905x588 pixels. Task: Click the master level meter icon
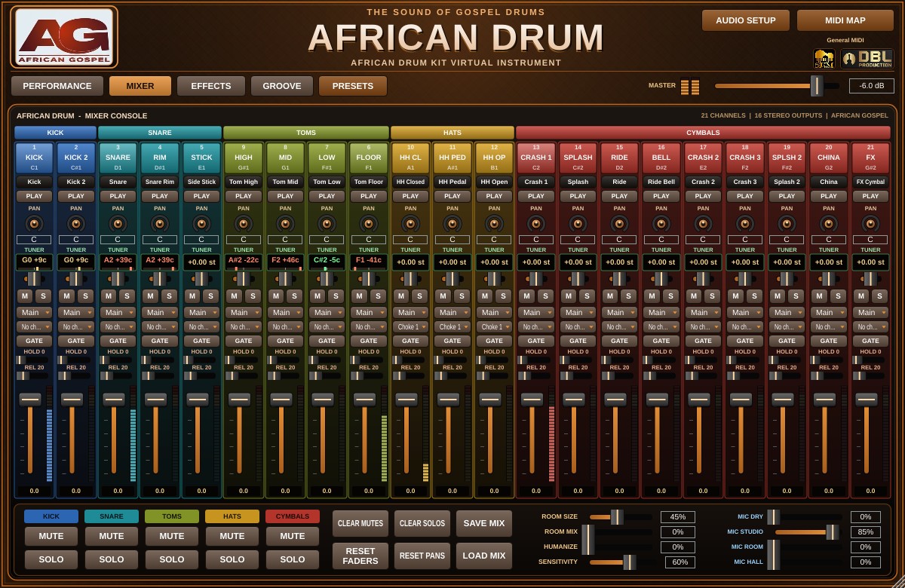(x=689, y=87)
